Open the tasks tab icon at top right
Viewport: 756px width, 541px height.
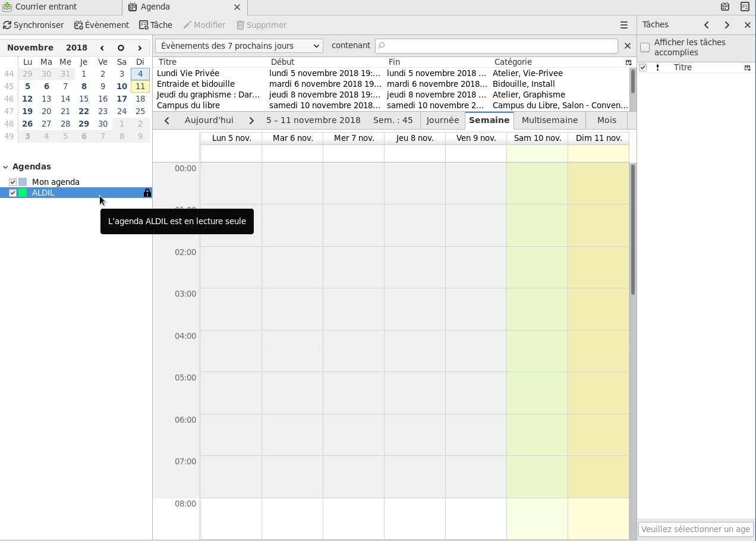(745, 7)
